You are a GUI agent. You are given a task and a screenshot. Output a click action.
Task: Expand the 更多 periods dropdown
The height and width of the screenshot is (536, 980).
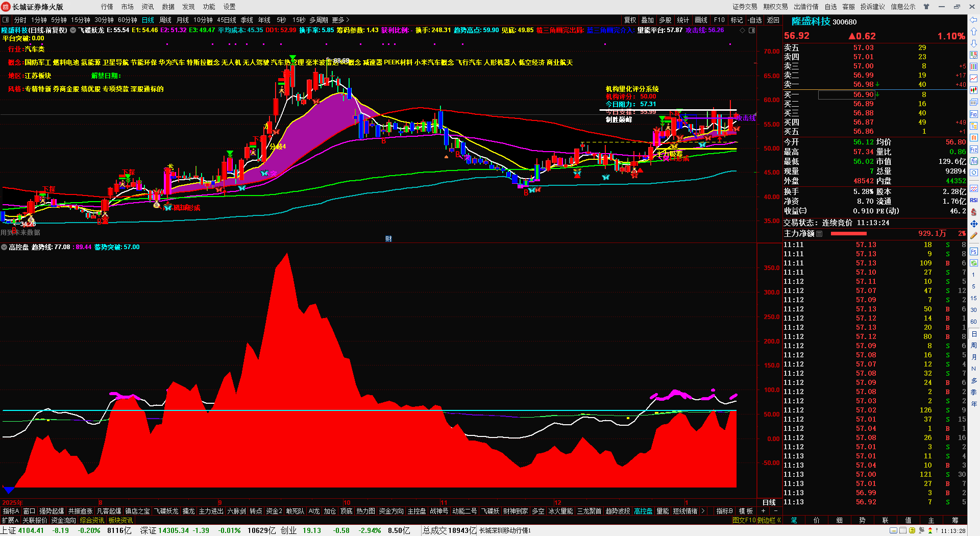[x=340, y=20]
